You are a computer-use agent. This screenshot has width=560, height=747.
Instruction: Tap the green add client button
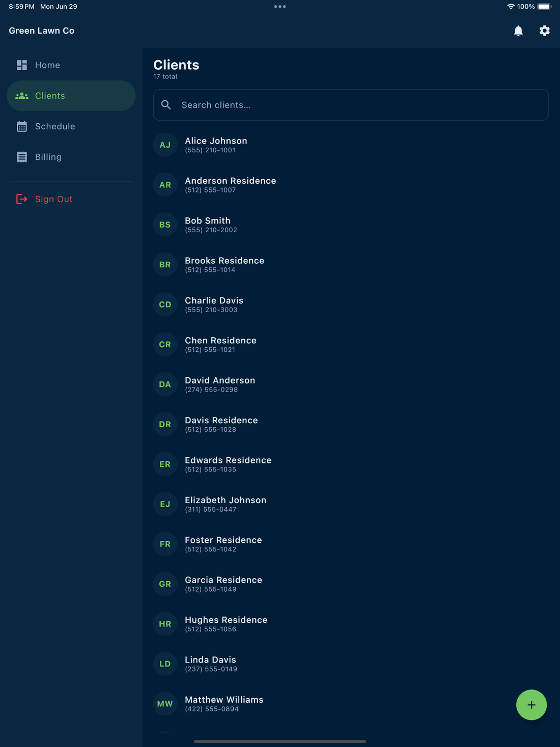coord(531,705)
